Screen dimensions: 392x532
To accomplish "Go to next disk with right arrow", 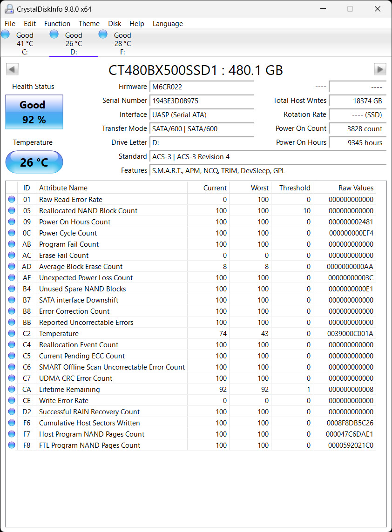I will [380, 69].
